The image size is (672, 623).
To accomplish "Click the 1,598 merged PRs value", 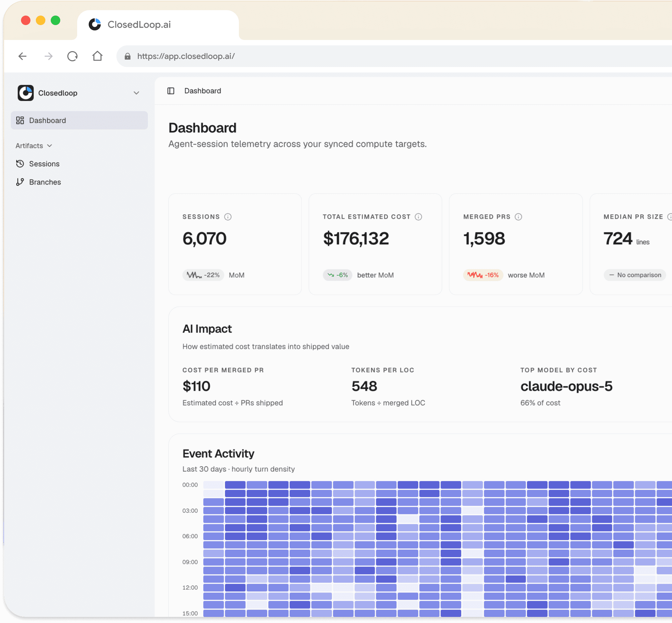I will pyautogui.click(x=484, y=238).
